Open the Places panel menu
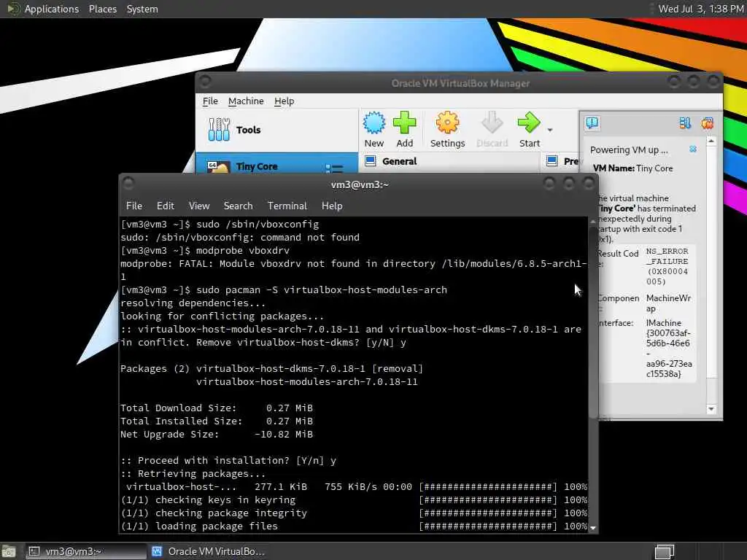The height and width of the screenshot is (560, 747). (102, 9)
